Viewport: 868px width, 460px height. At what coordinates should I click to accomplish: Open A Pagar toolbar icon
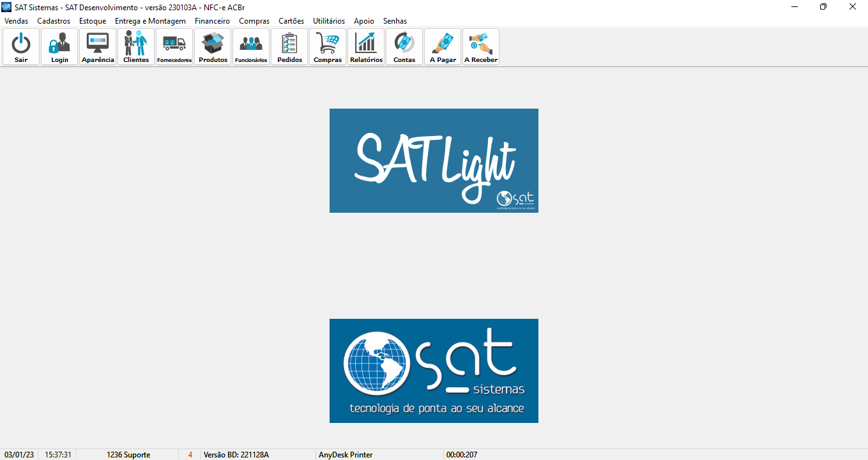443,46
